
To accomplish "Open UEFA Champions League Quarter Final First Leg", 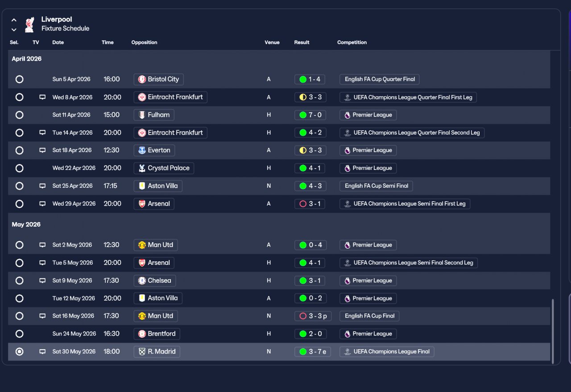I will point(408,97).
